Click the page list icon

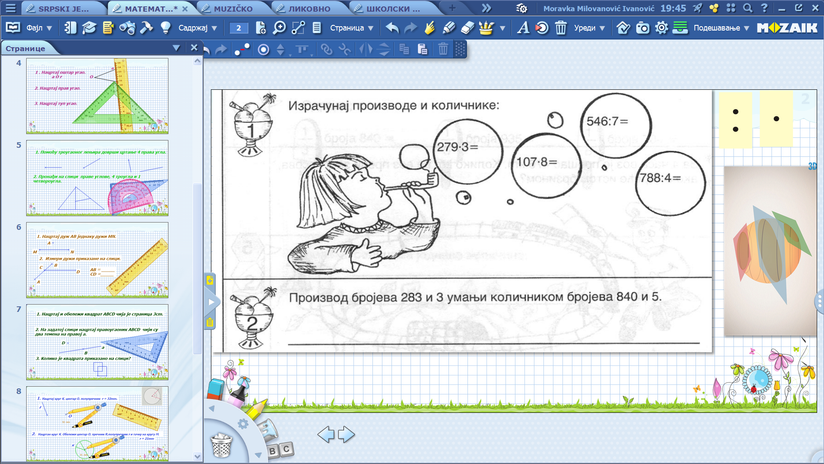click(316, 28)
